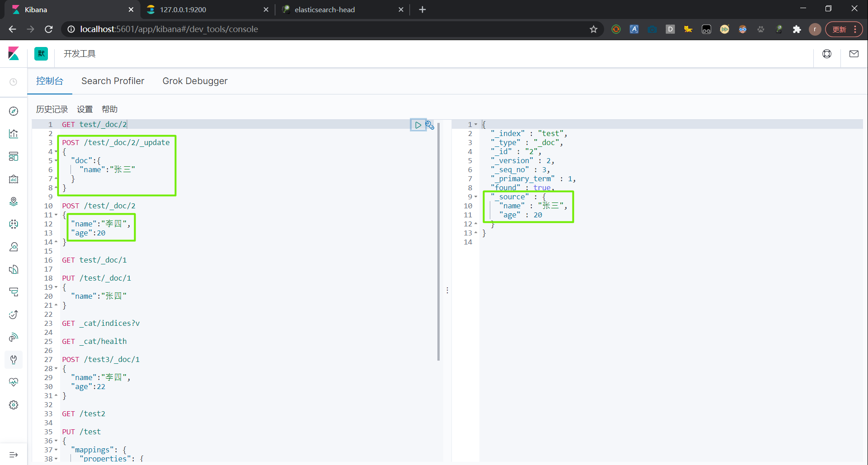
Task: Click the Kibana logo
Action: 14,54
